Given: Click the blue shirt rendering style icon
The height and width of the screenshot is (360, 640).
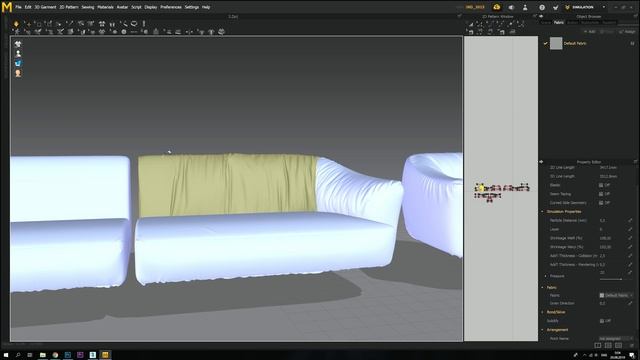Looking at the screenshot, I should click(x=18, y=63).
